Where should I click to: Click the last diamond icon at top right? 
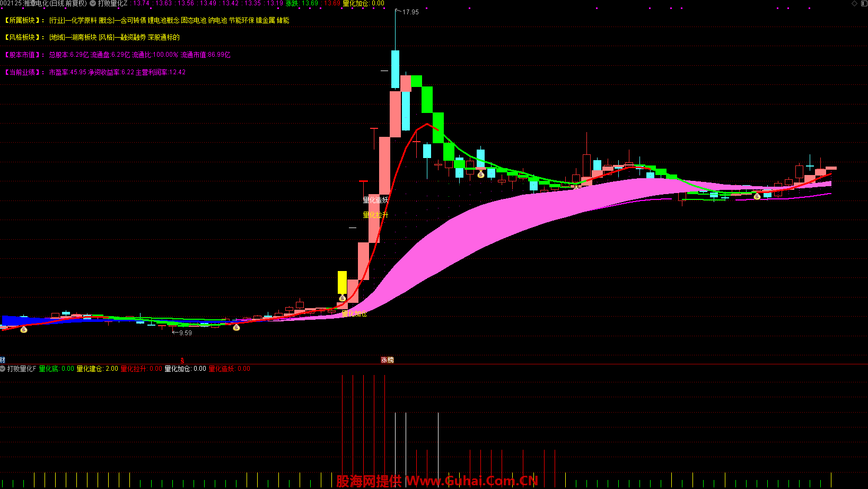tap(863, 3)
